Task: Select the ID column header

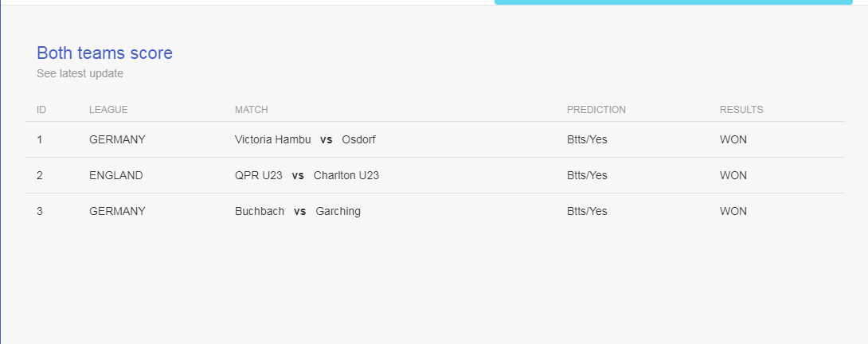Action: click(x=41, y=110)
